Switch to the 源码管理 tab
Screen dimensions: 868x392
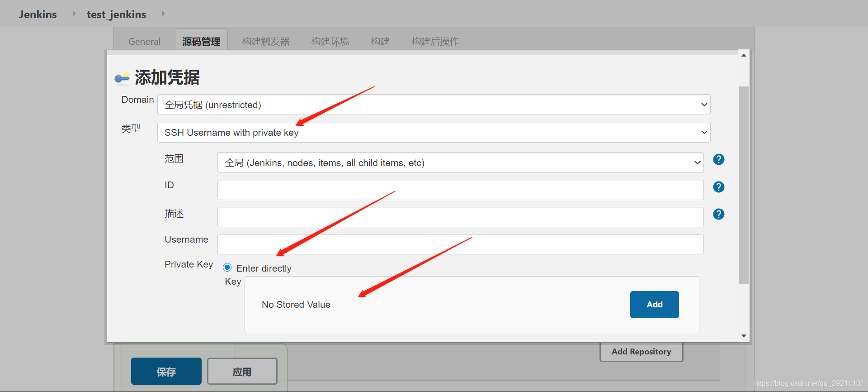pos(201,41)
